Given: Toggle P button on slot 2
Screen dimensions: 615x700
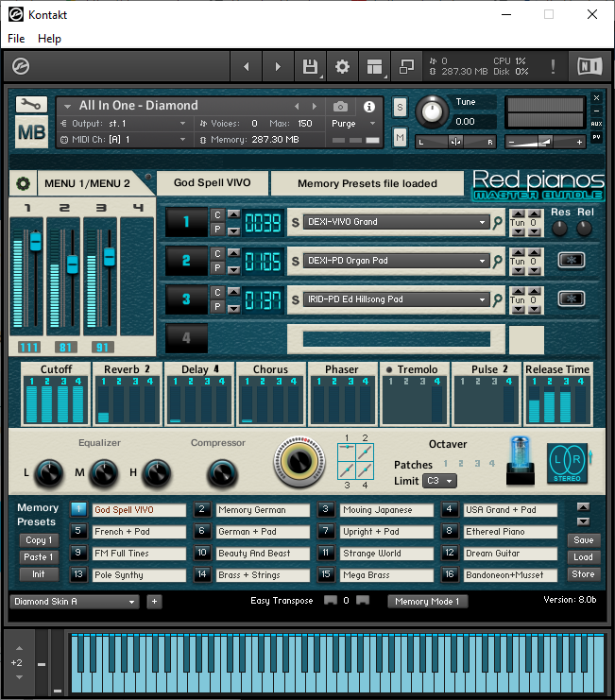Looking at the screenshot, I should pos(217,268).
